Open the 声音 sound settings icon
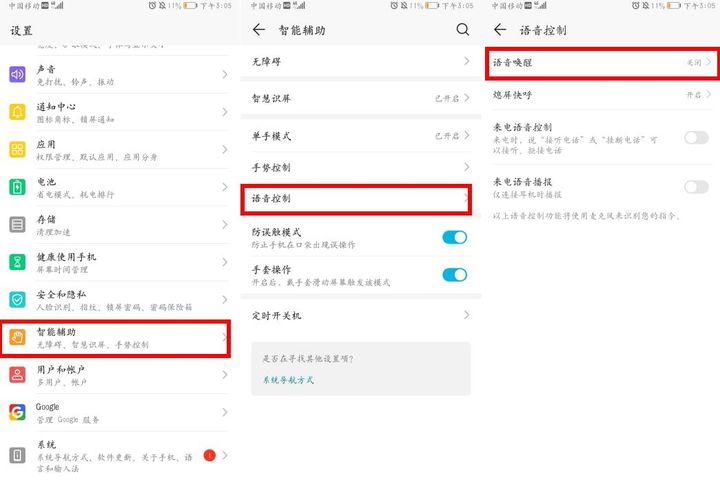Viewport: 720px width, 482px height. pos(17,74)
